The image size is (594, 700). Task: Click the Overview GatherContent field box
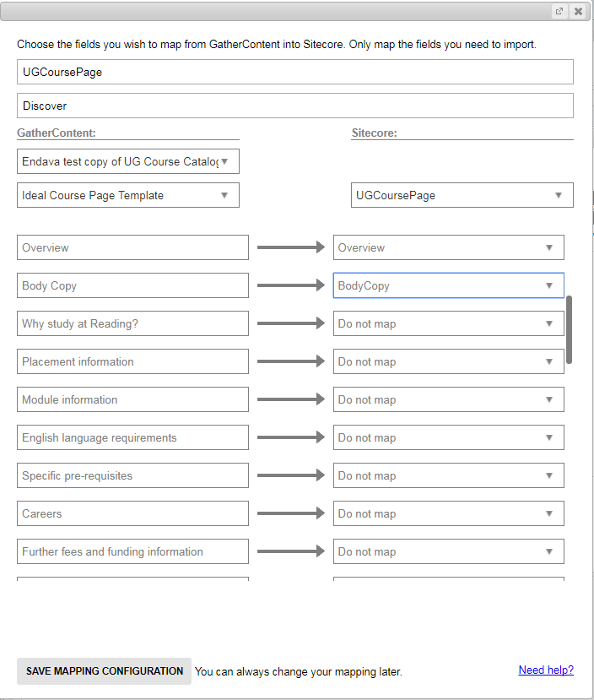(x=133, y=247)
